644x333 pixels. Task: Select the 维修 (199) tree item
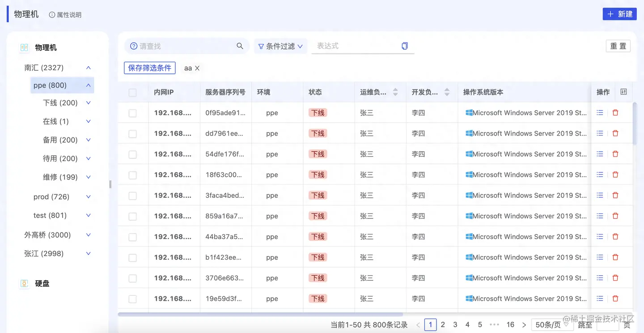pyautogui.click(x=60, y=177)
